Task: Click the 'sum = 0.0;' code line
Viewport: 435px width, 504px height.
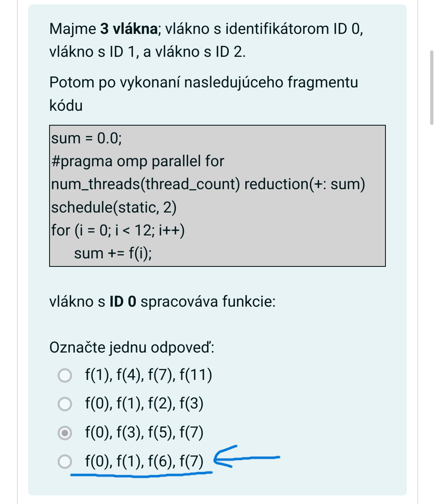Action: click(x=86, y=138)
